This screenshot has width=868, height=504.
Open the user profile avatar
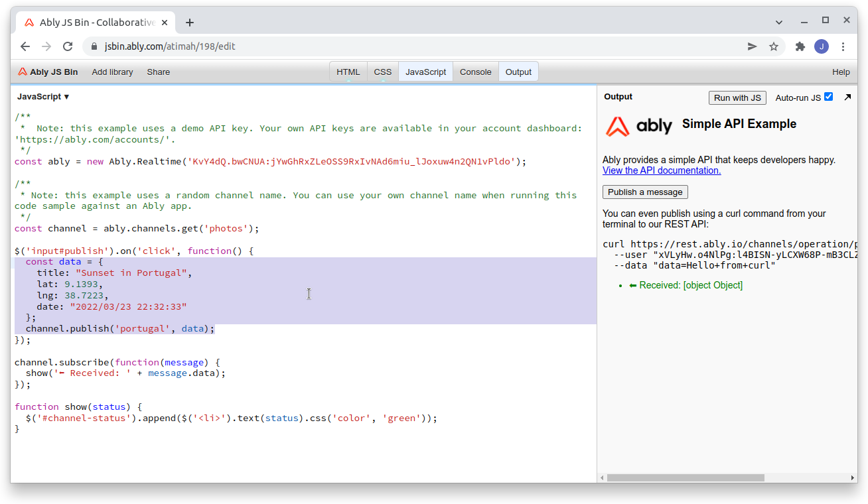coord(822,46)
